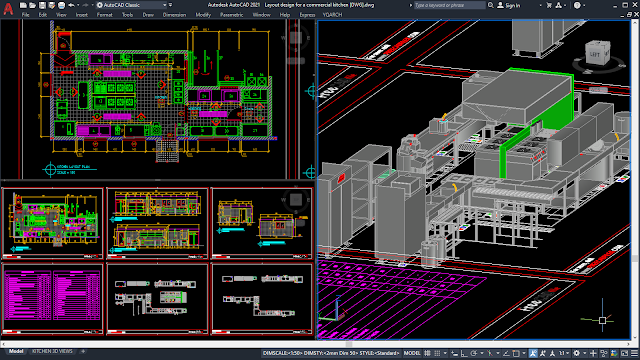Click the Open file folder icon

coord(33,5)
